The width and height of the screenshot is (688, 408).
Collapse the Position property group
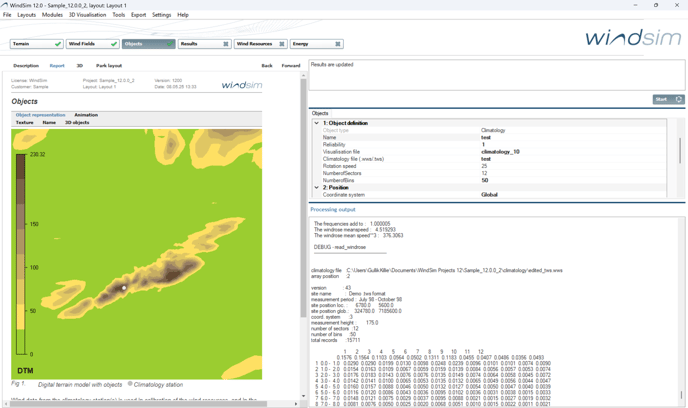(x=317, y=187)
